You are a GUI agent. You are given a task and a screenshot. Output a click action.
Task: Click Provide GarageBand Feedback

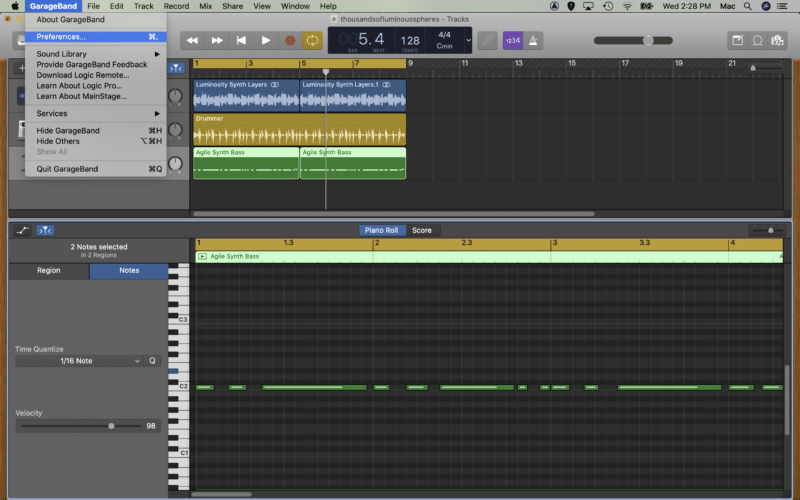click(96, 64)
